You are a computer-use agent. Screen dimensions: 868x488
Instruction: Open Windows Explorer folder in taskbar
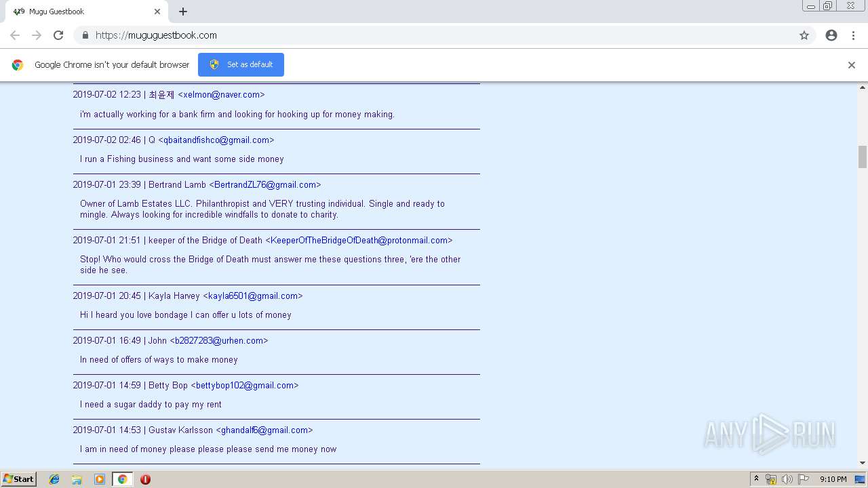coord(77,479)
